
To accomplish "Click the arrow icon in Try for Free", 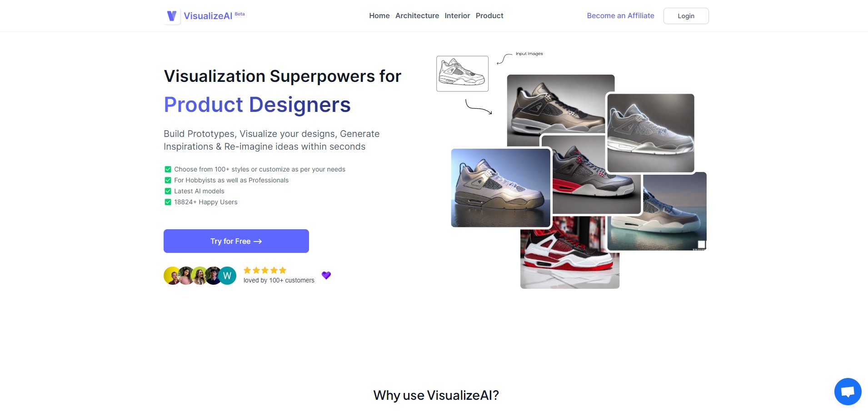I will coord(258,242).
